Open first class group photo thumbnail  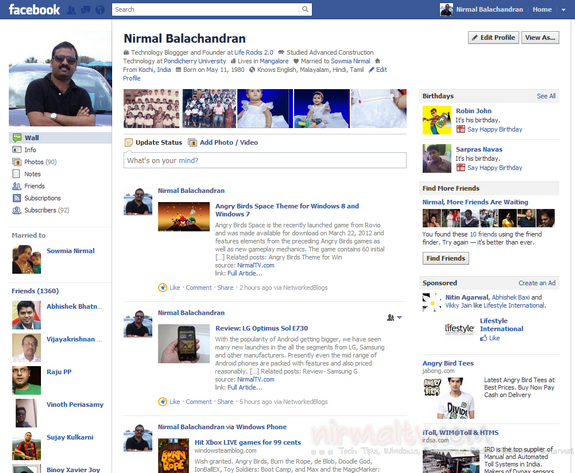tap(151, 109)
